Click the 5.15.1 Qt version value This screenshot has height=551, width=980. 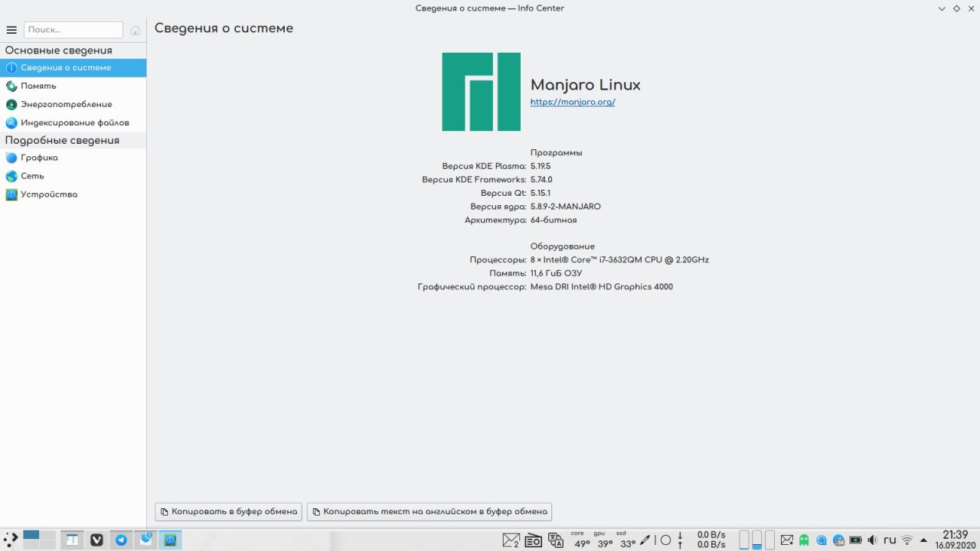541,193
